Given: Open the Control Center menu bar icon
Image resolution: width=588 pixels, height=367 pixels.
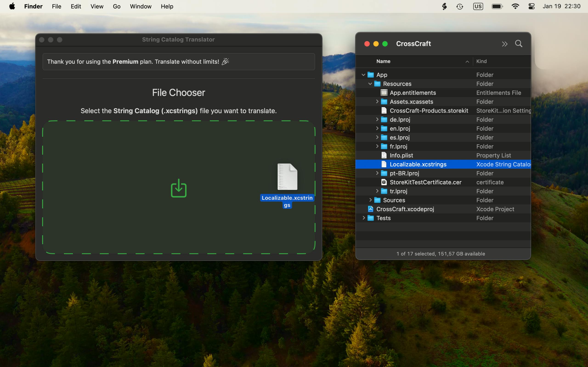Looking at the screenshot, I should (531, 6).
